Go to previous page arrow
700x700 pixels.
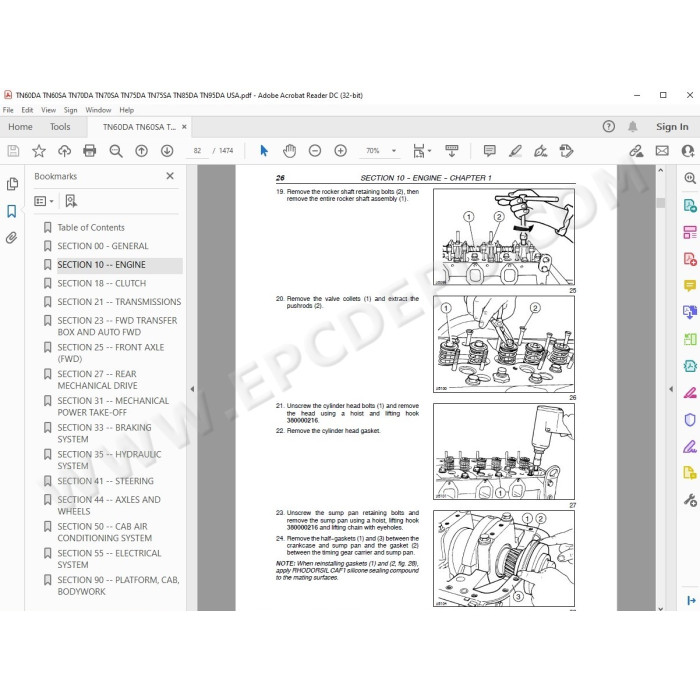142,151
